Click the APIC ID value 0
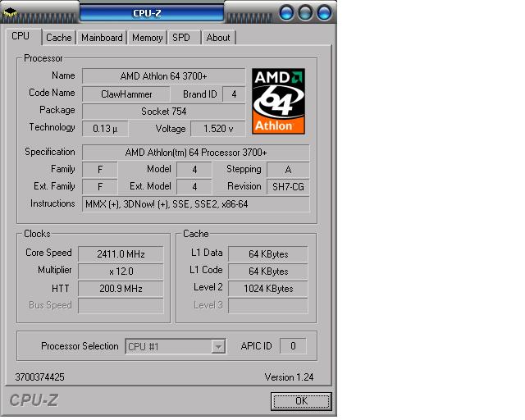This screenshot has width=525, height=420. click(293, 346)
